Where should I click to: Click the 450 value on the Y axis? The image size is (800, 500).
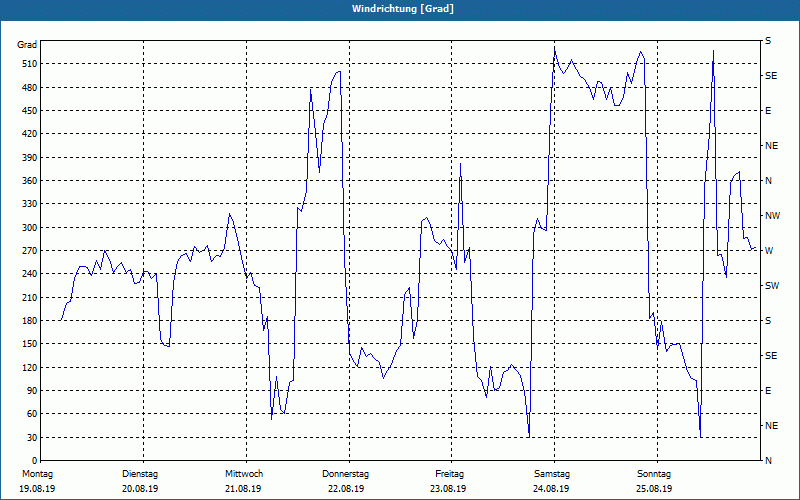pyautogui.click(x=30, y=111)
